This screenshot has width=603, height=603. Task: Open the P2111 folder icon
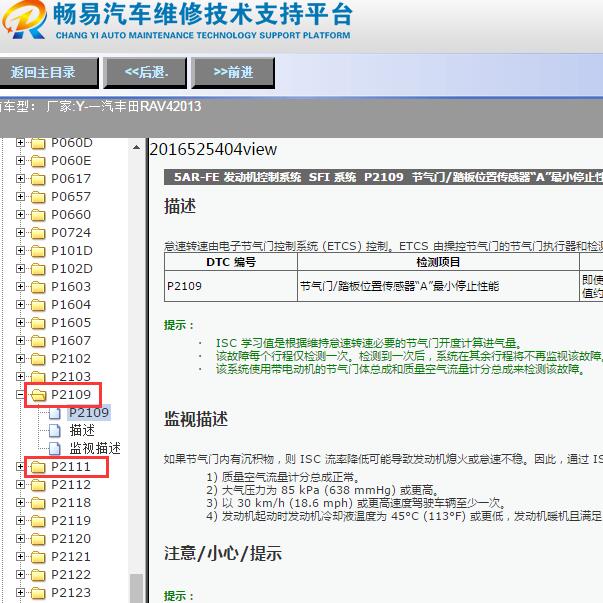click(38, 467)
